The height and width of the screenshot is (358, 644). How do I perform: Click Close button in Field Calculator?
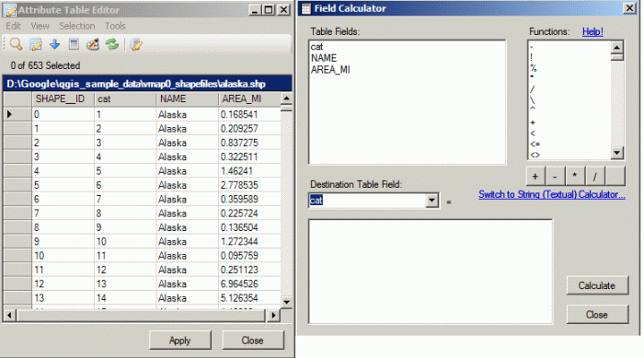(597, 315)
